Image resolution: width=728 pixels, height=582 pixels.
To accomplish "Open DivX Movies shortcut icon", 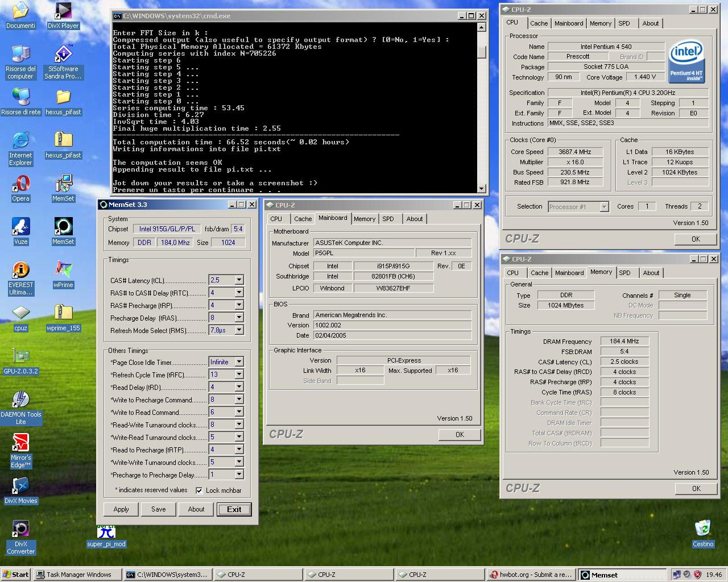I will click(20, 490).
